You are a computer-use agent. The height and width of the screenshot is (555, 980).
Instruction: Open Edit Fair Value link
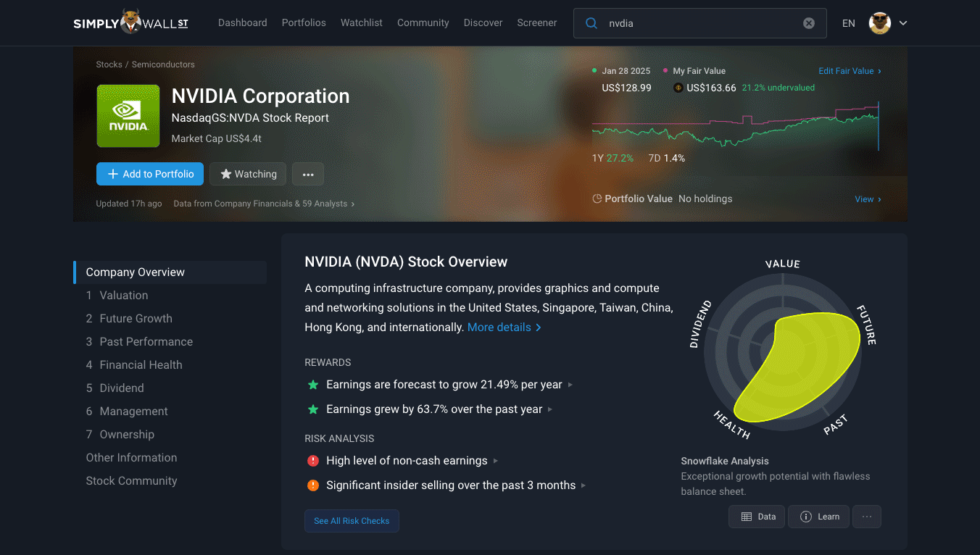click(x=850, y=71)
